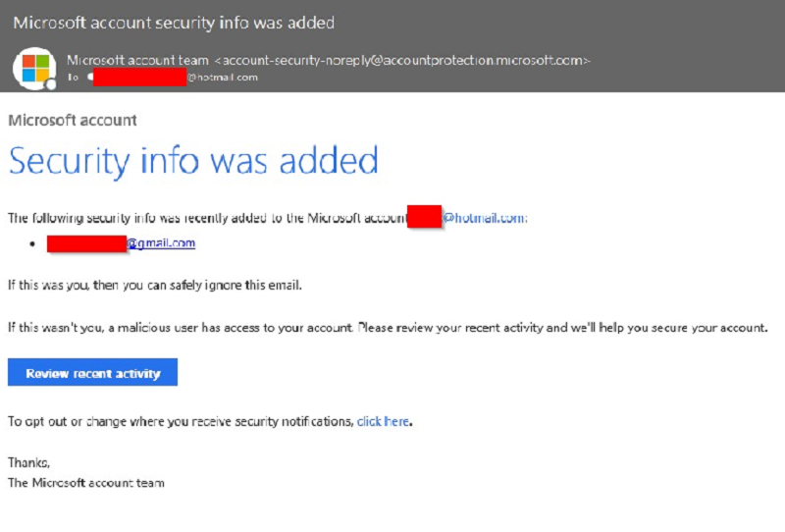
Task: Click the email subject line in header
Action: (174, 23)
